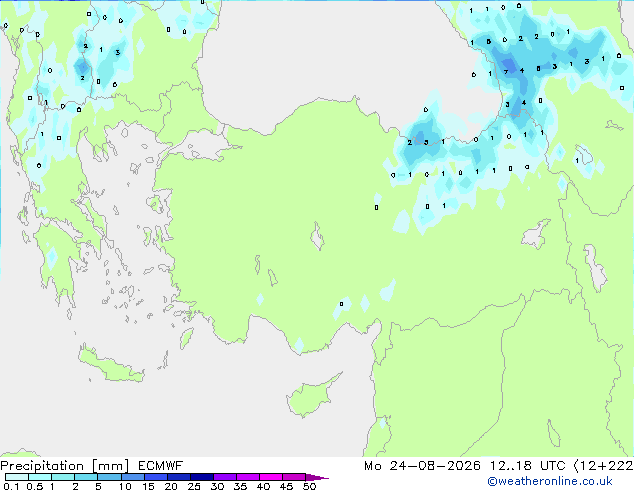Click Lake Tuz in central Turkey
The width and height of the screenshot is (634, 490).
click(x=317, y=237)
